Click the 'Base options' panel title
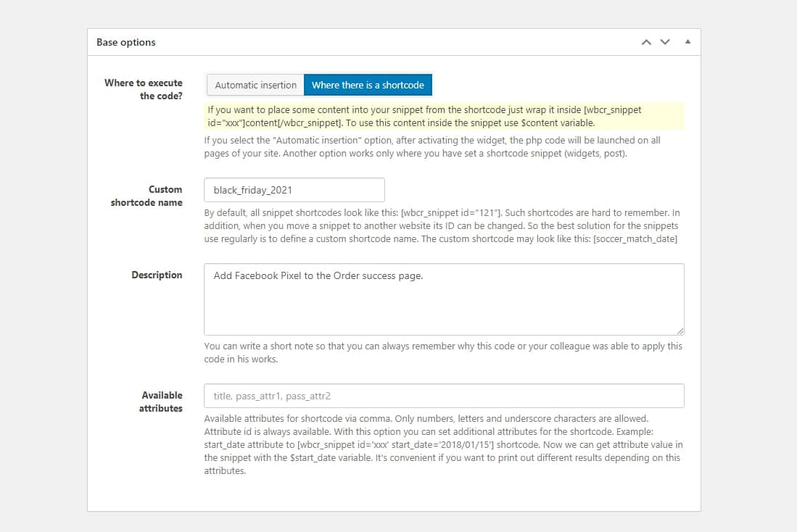This screenshot has height=532, width=797. [126, 42]
